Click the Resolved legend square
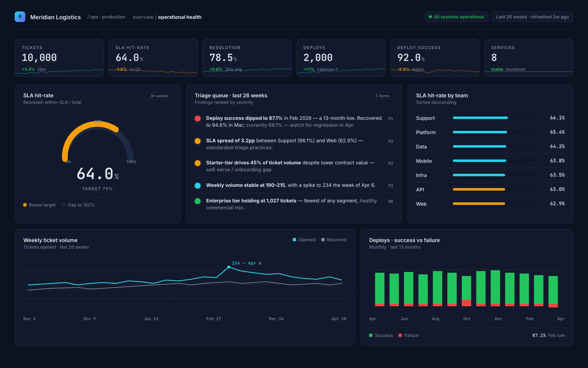 [x=323, y=240]
